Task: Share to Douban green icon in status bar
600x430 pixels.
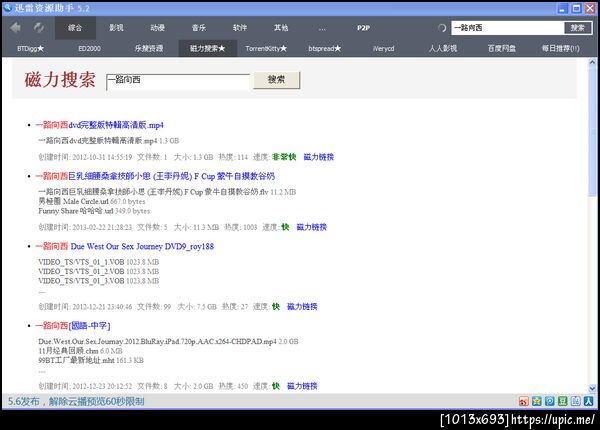Action: pyautogui.click(x=562, y=401)
